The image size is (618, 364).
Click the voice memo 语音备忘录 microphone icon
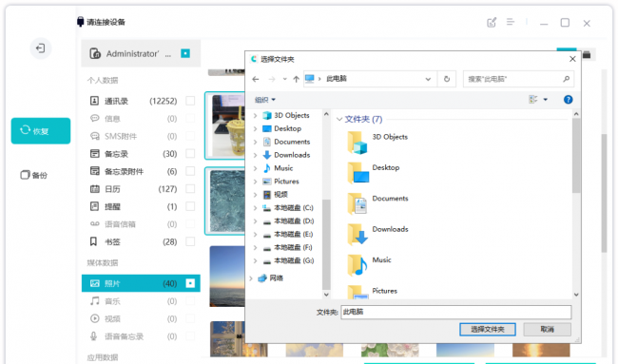click(x=93, y=336)
